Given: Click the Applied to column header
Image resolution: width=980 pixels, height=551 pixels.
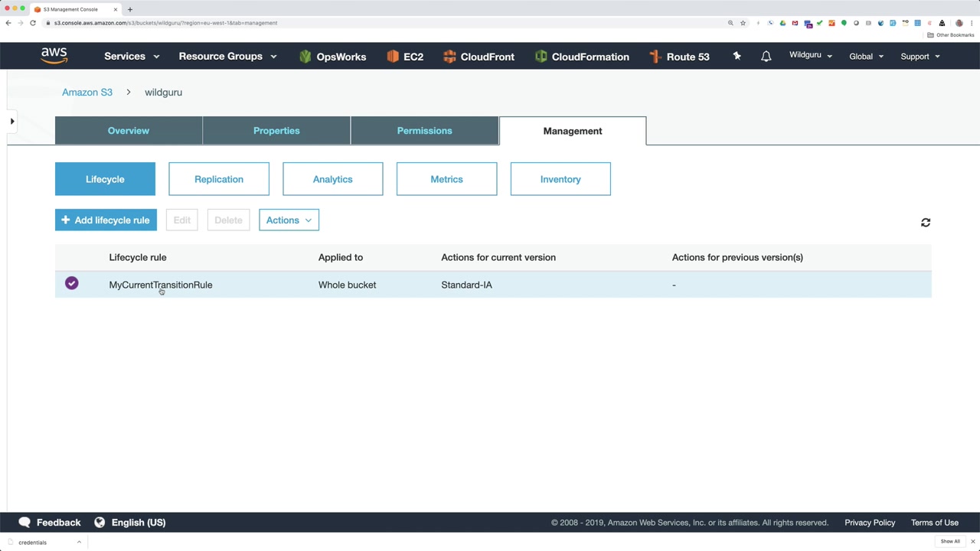Looking at the screenshot, I should (341, 257).
